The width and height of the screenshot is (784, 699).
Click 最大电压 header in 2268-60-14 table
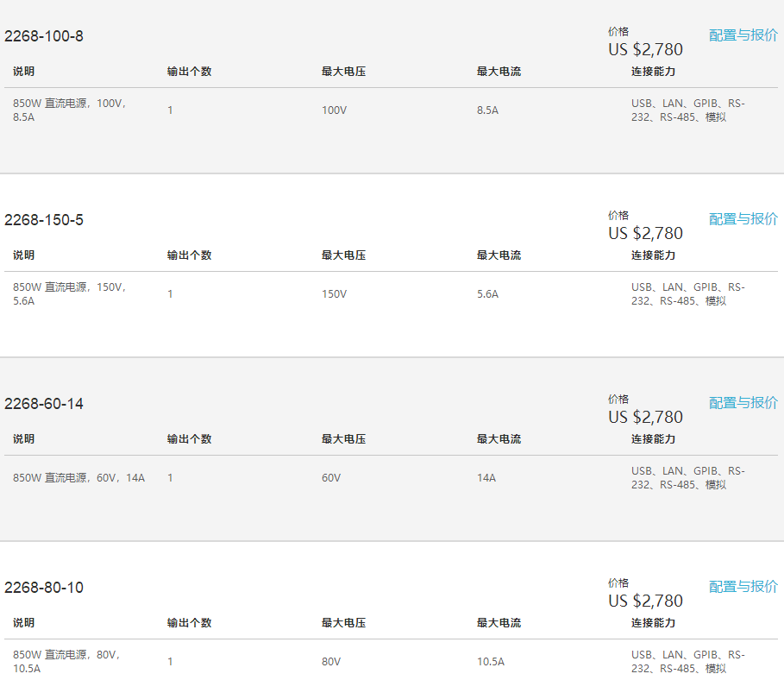coord(344,438)
